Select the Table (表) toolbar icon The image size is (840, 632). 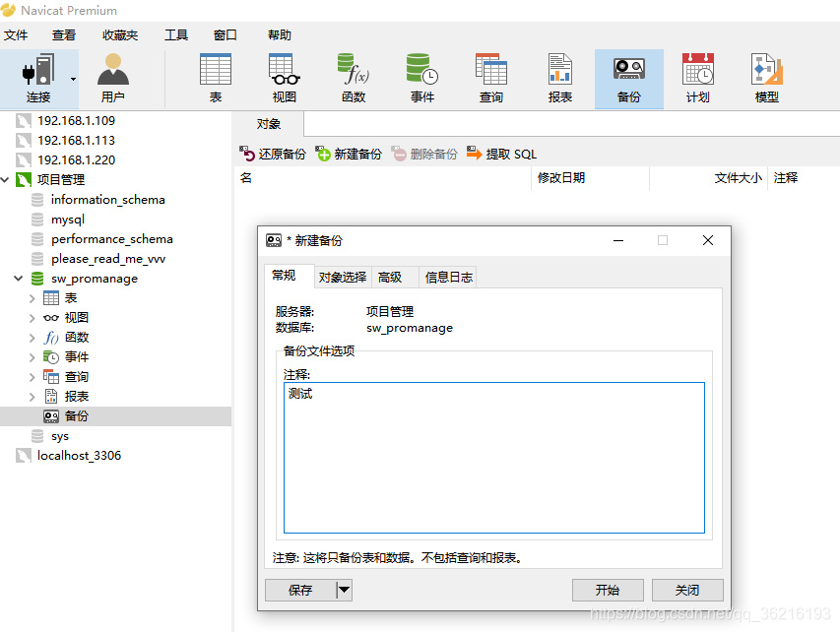(216, 79)
